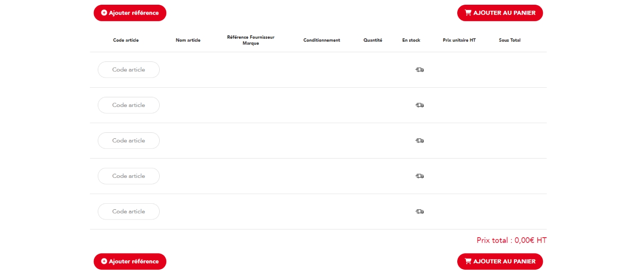Select the third row's delivery truck icon

click(419, 141)
